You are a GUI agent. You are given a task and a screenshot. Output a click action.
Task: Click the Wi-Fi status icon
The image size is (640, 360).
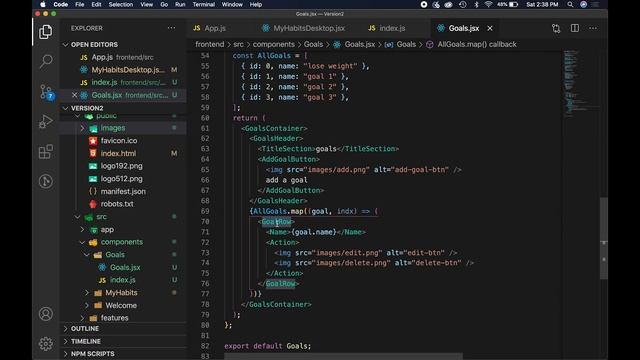[488, 4]
